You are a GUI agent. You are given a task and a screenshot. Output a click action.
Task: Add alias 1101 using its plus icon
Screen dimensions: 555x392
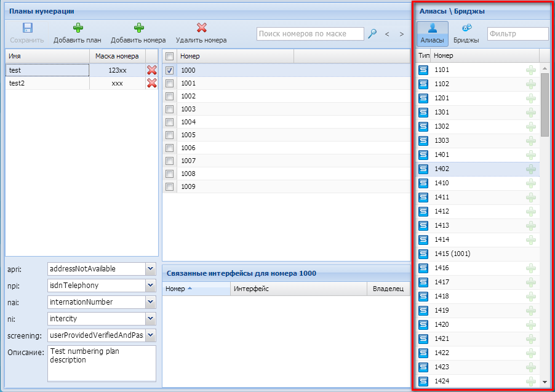(x=530, y=70)
